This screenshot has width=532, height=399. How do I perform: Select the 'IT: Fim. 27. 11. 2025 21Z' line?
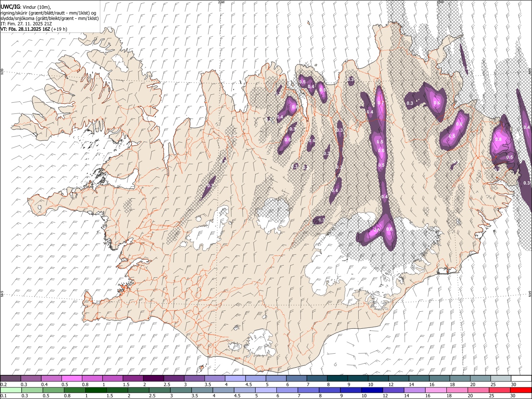click(x=26, y=24)
